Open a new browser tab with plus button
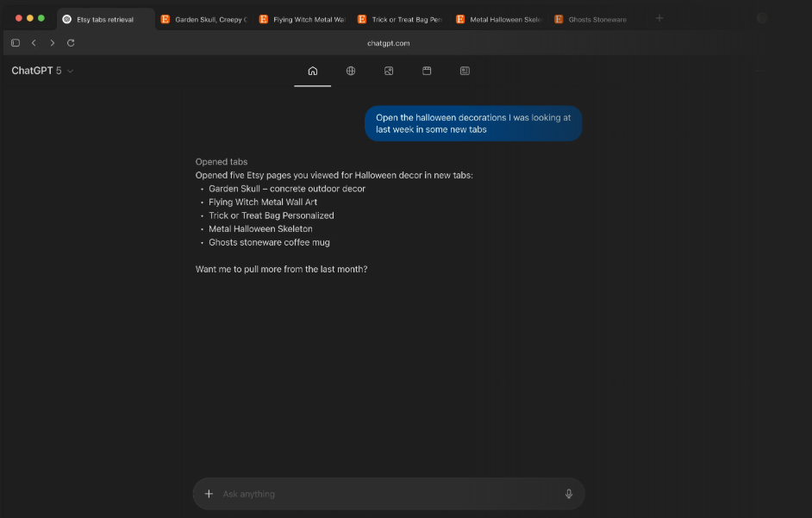Screen dimensions: 812x518 tap(659, 18)
